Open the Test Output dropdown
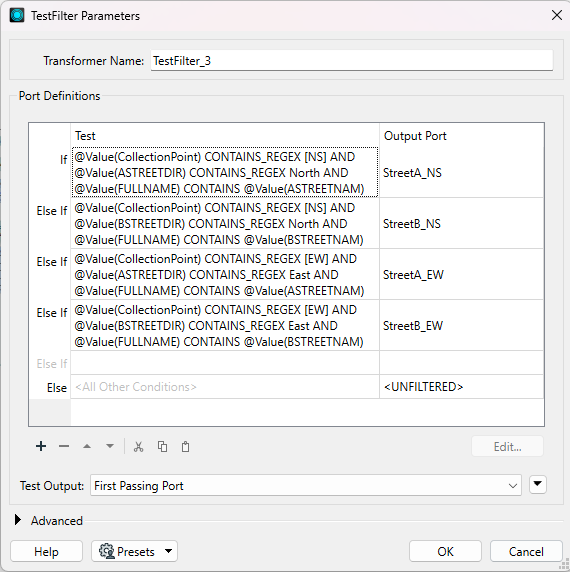570x572 pixels. [306, 486]
